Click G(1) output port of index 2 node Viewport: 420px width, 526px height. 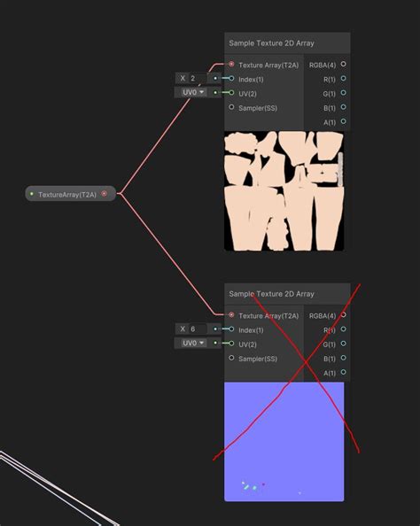[x=343, y=93]
